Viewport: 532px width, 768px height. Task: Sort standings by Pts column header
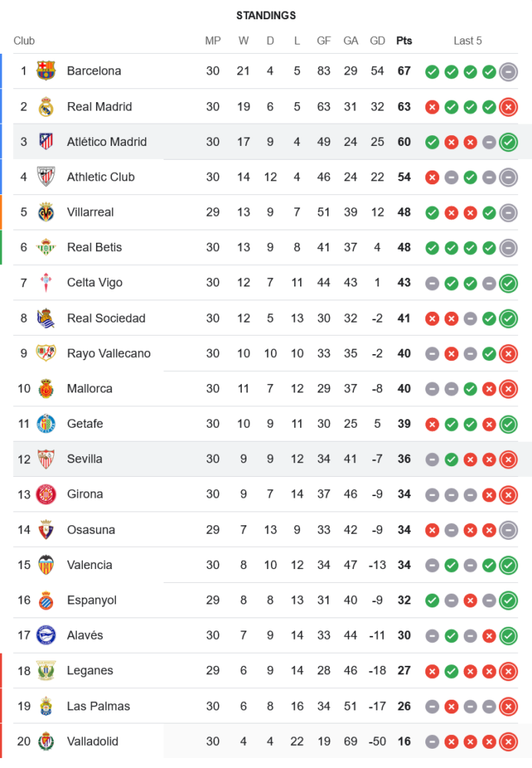pyautogui.click(x=404, y=41)
